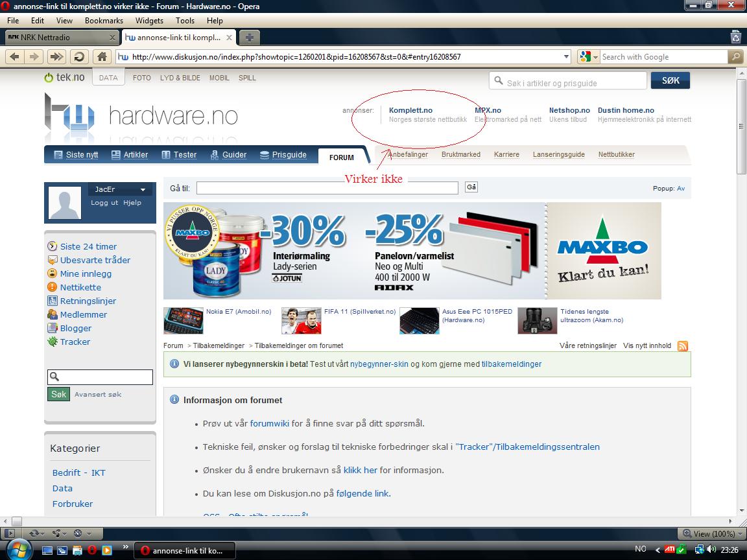Open Opera Unite status bar icon
Image resolution: width=747 pixels, height=560 pixels.
pos(59,533)
